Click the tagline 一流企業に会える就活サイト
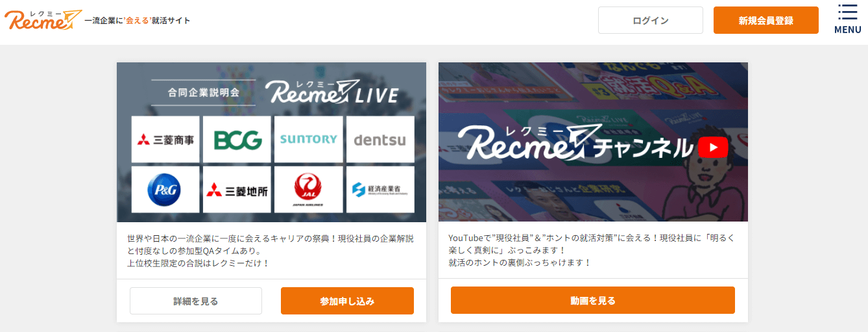 click(x=138, y=20)
